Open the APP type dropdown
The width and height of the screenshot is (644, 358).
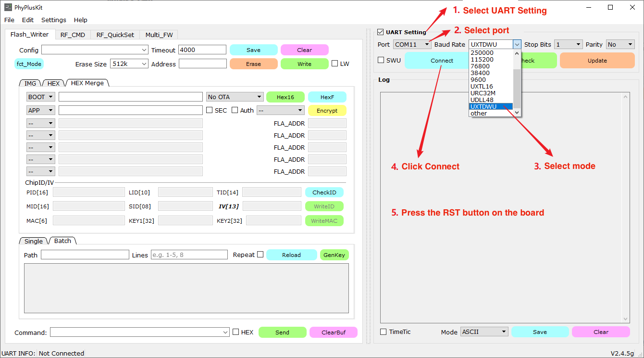click(40, 110)
